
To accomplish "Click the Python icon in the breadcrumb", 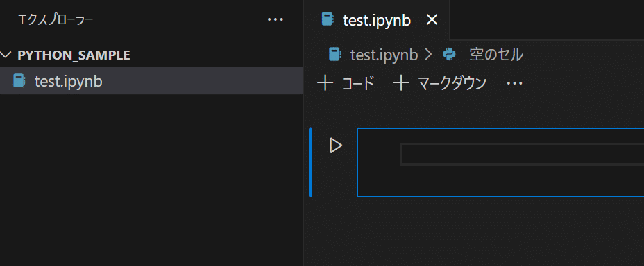I will [x=450, y=55].
